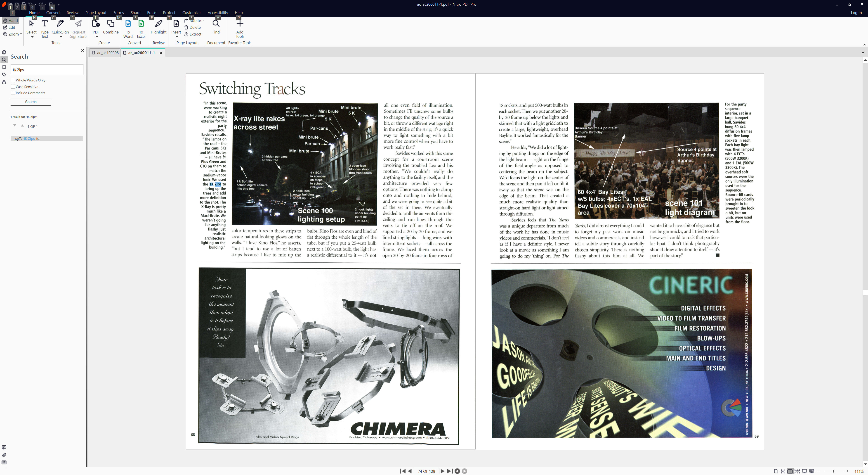868x475 pixels.
Task: Enable Whole Words Only checkbox
Action: (x=13, y=80)
